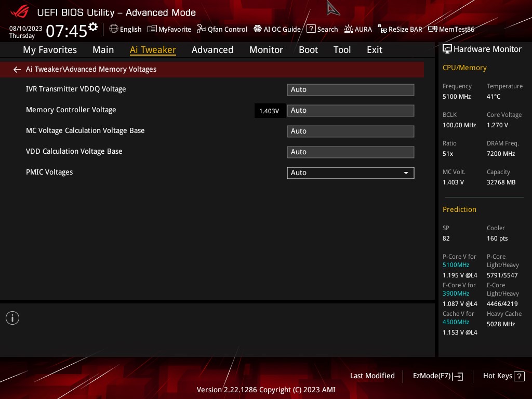Click the 07:45 clock display
532x399 pixels.
66,31
